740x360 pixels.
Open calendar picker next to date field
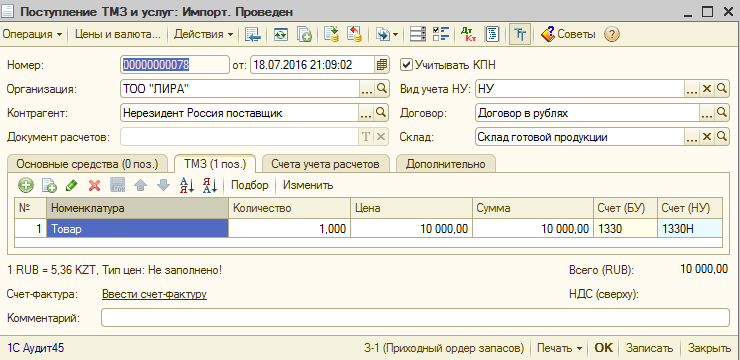pyautogui.click(x=381, y=65)
